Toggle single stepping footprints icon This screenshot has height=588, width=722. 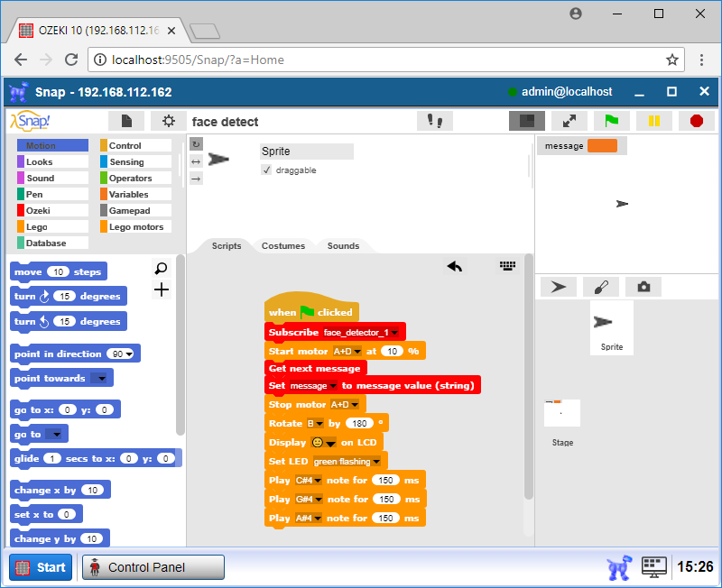[435, 121]
